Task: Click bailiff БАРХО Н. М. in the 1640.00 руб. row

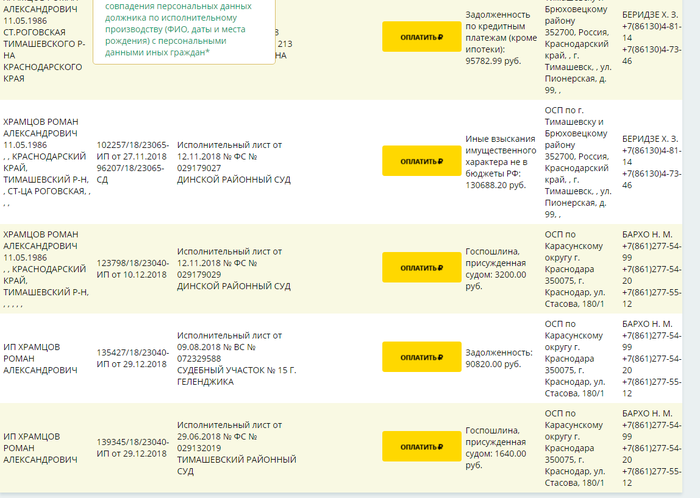Action: [646, 413]
